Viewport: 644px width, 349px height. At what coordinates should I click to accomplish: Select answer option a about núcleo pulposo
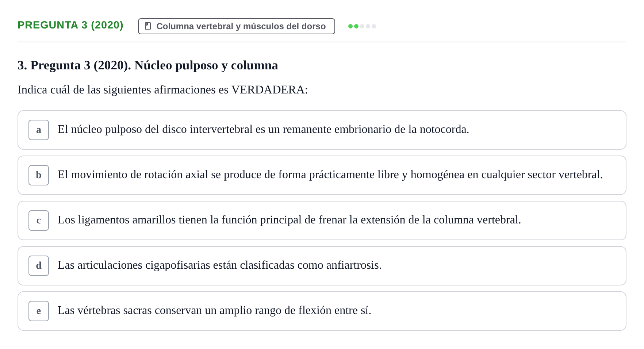[x=322, y=130]
